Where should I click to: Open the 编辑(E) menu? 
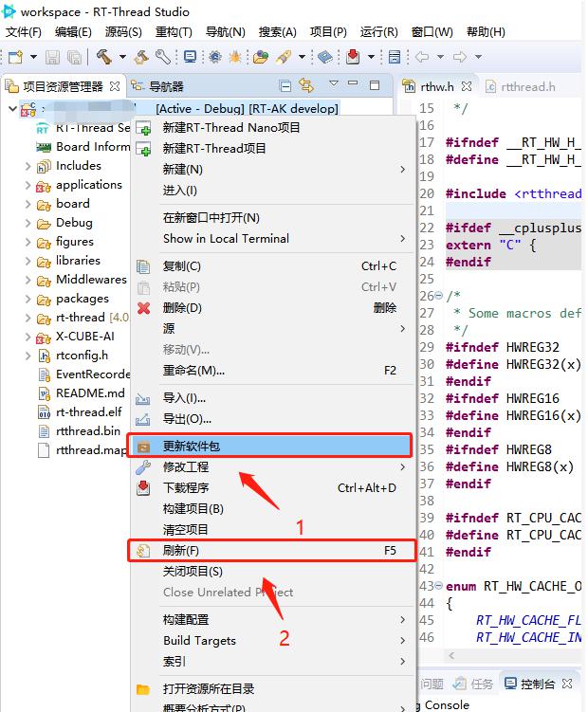(x=73, y=32)
